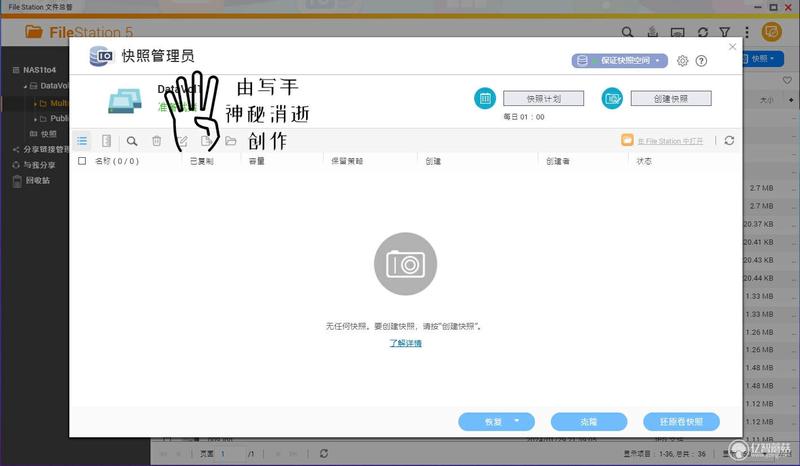Click the 创建快照 button
800x466 pixels.
[x=671, y=99]
